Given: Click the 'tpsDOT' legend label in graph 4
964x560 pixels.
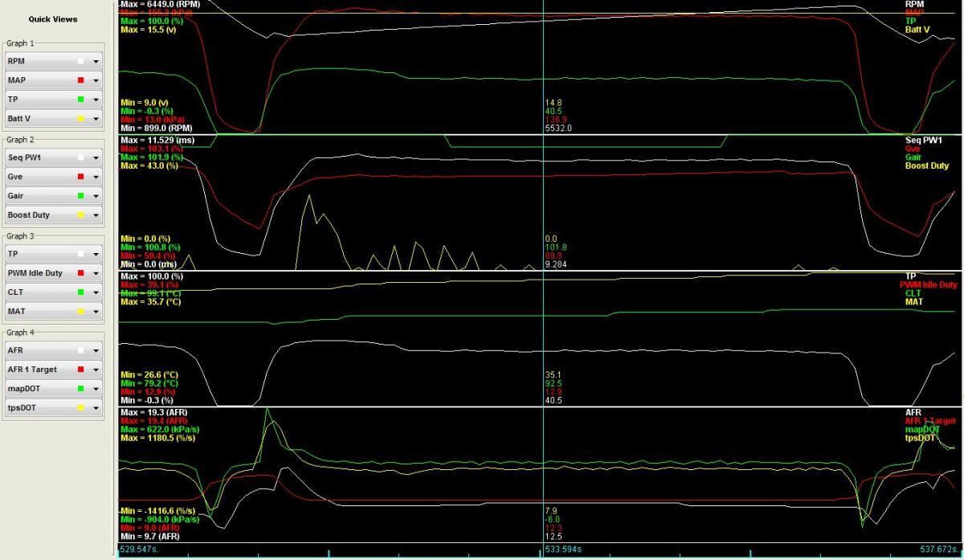Looking at the screenshot, I should click(920, 438).
